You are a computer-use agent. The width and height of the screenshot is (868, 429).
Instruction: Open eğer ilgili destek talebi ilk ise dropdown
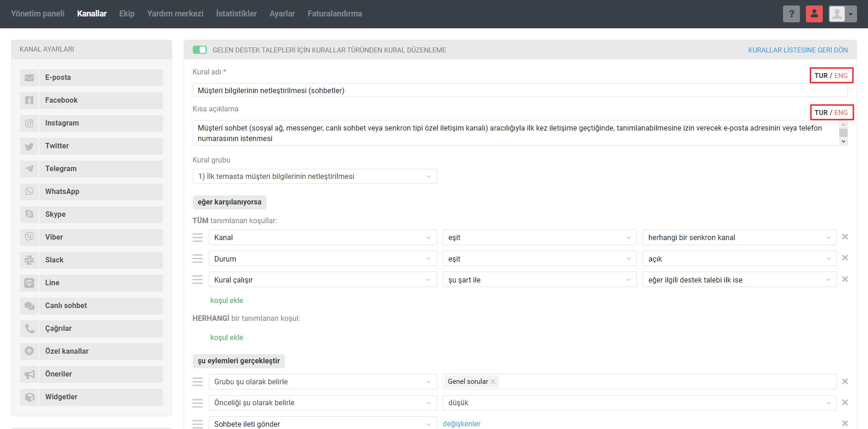click(740, 280)
